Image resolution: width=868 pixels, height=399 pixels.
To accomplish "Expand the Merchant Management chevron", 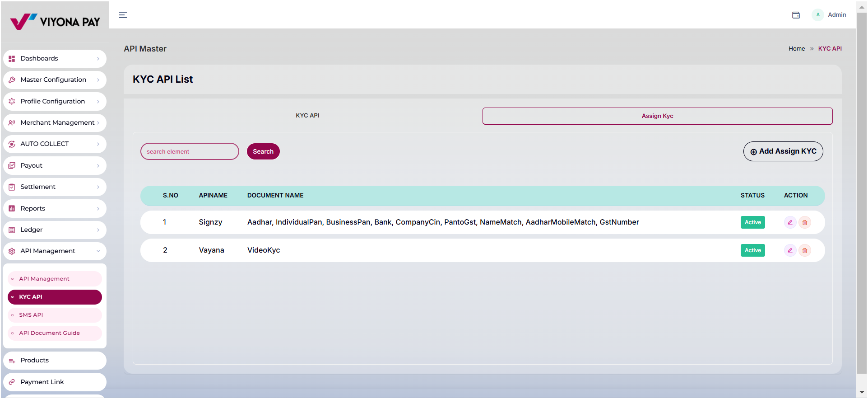I will [x=98, y=123].
